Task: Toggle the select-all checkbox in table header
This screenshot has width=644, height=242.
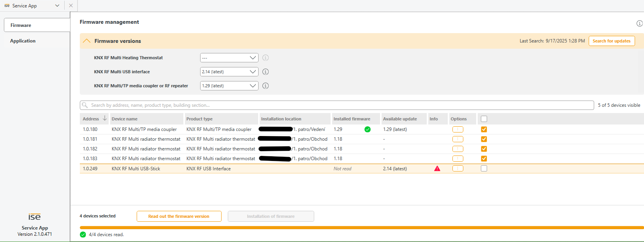Action: tap(484, 119)
